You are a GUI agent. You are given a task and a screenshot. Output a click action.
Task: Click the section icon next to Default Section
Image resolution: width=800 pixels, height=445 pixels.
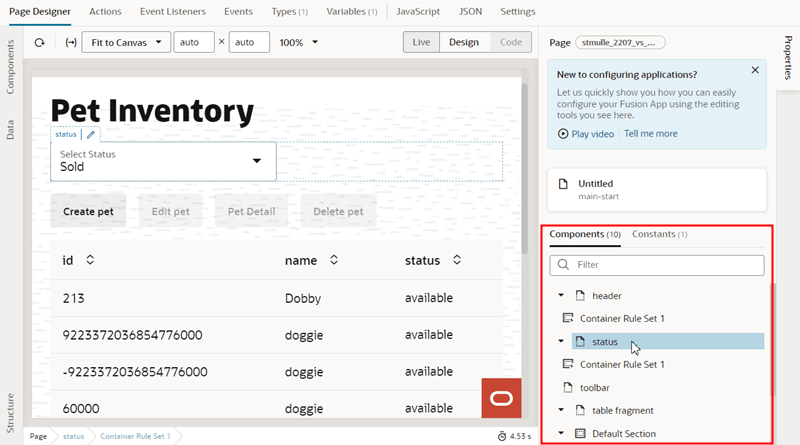(580, 433)
